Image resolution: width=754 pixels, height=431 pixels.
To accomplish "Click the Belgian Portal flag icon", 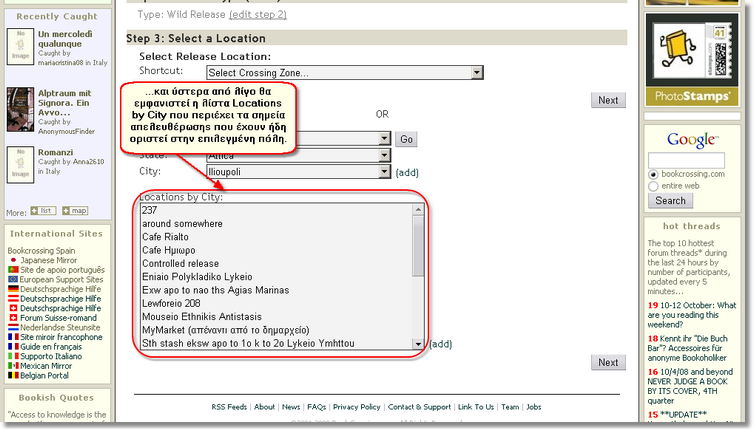I will (x=12, y=376).
